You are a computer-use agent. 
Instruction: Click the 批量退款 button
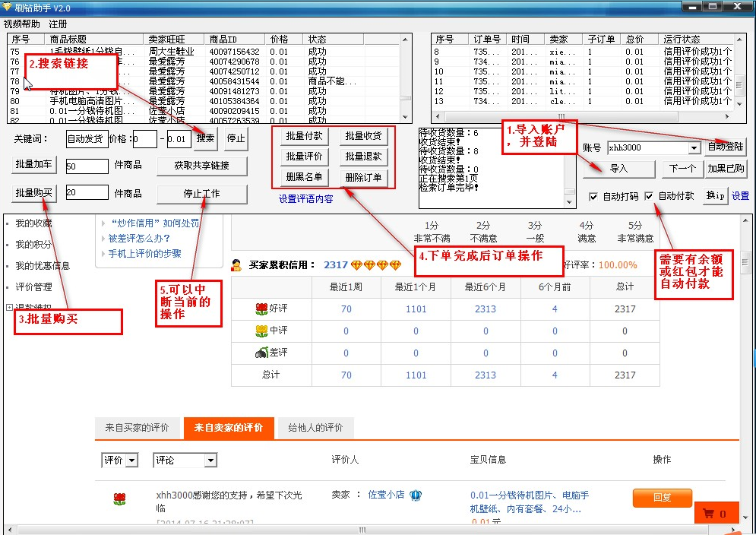click(x=363, y=157)
